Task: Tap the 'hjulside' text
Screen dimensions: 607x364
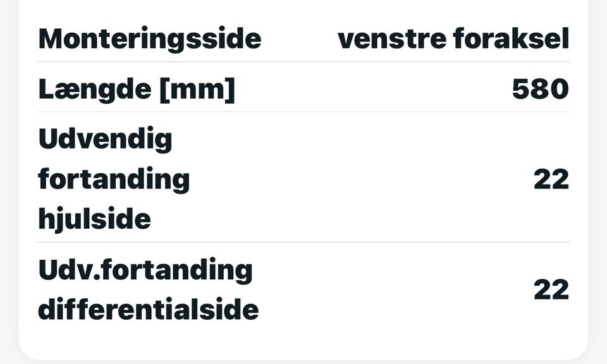Action: point(94,219)
